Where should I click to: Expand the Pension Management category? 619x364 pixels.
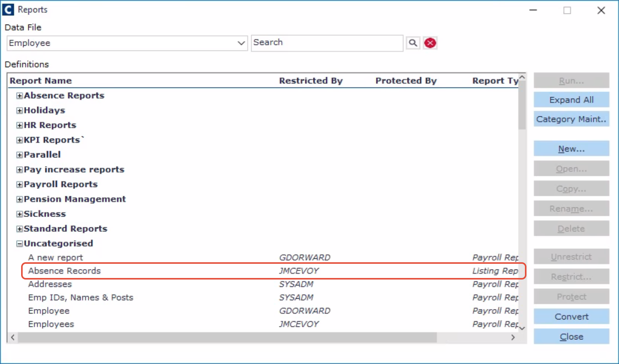(20, 199)
